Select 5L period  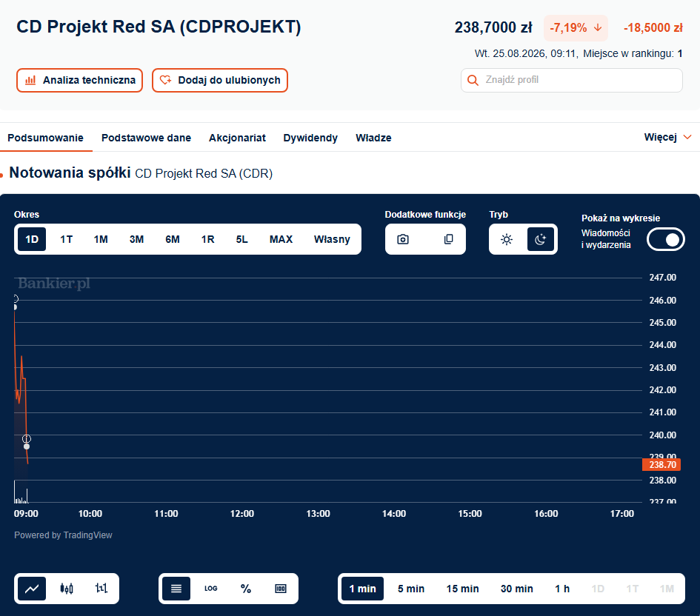pyautogui.click(x=242, y=239)
